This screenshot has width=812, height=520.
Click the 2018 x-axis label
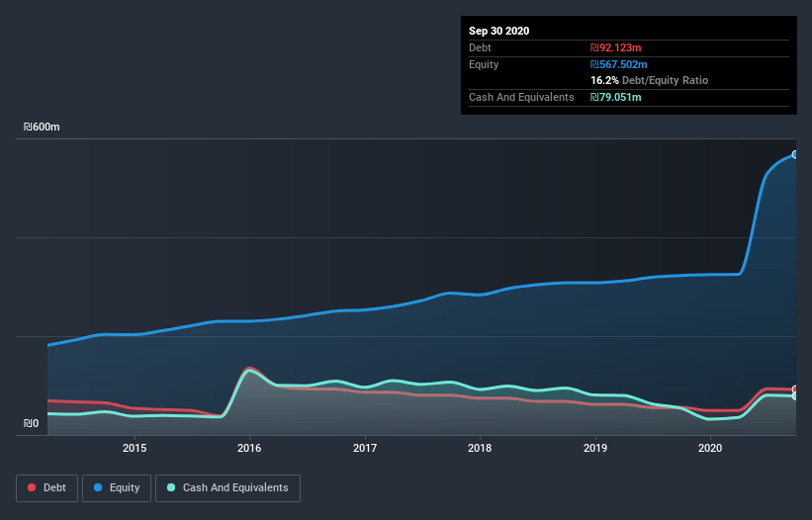click(x=480, y=448)
